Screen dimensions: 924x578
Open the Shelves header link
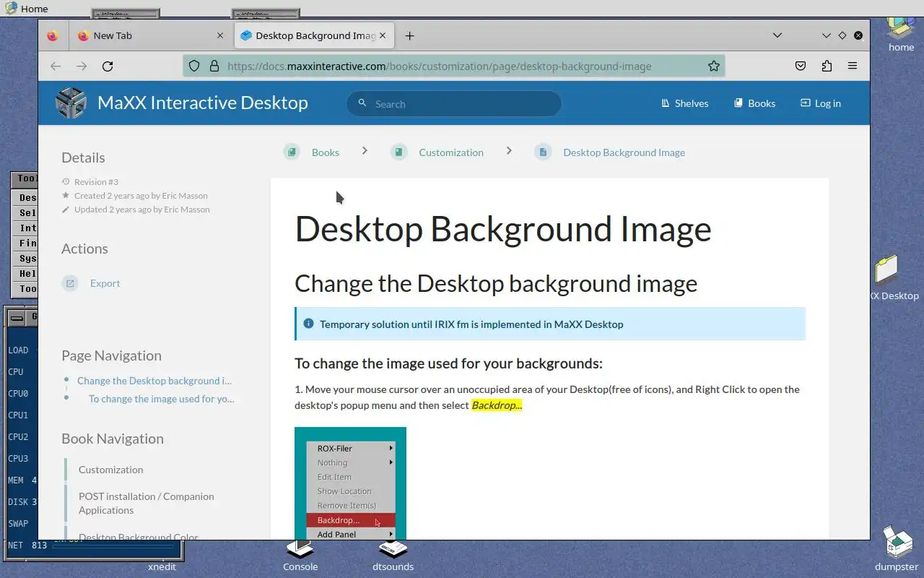[685, 103]
